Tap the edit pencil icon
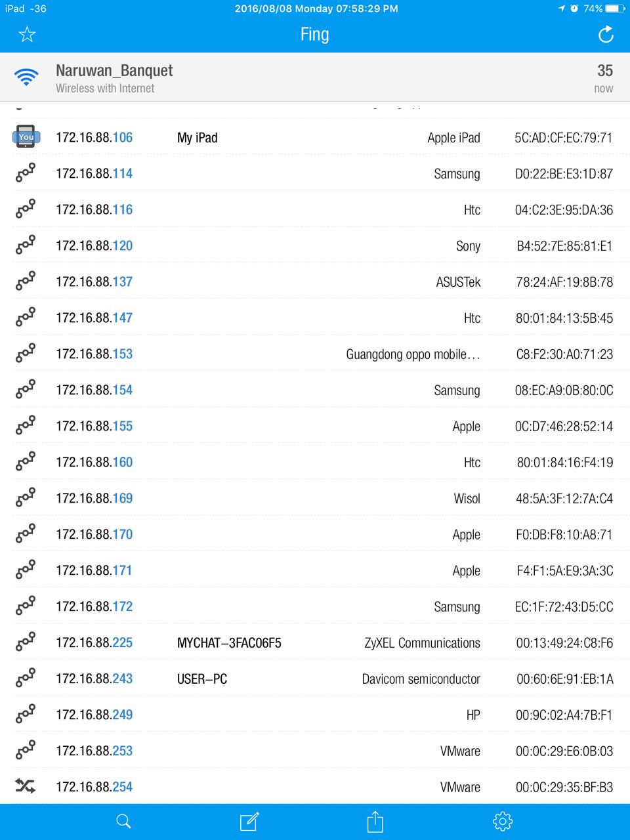The image size is (630, 840). [249, 821]
